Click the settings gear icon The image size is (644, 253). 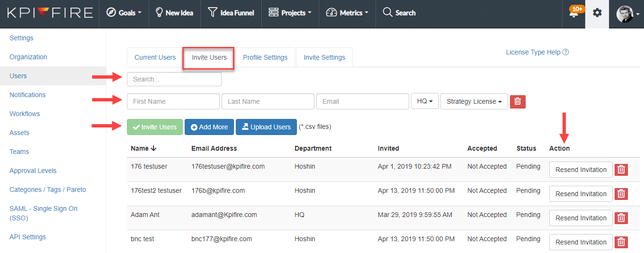(597, 13)
